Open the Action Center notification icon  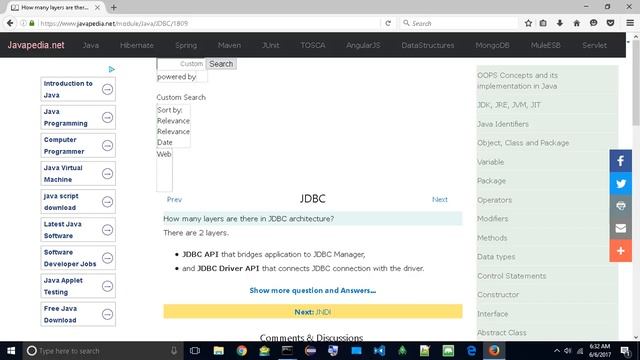pyautogui.click(x=625, y=351)
